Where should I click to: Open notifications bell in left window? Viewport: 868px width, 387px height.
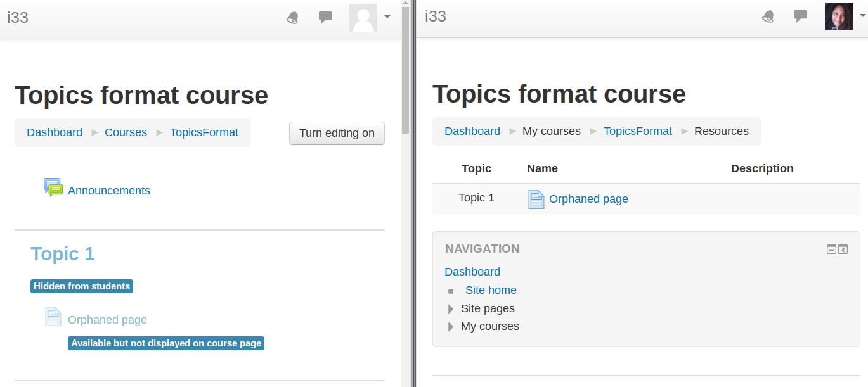coord(292,17)
